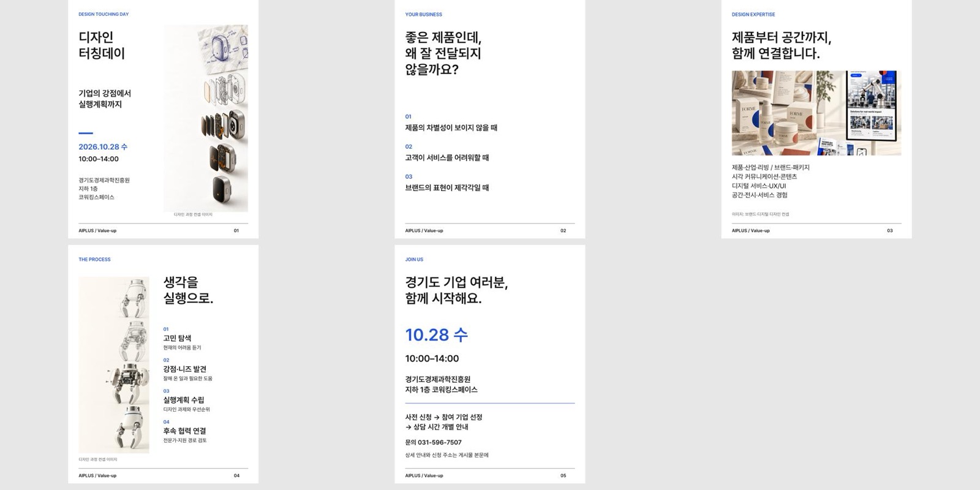Click 10:00–14:00 below the large 10.28 date

coord(432,358)
